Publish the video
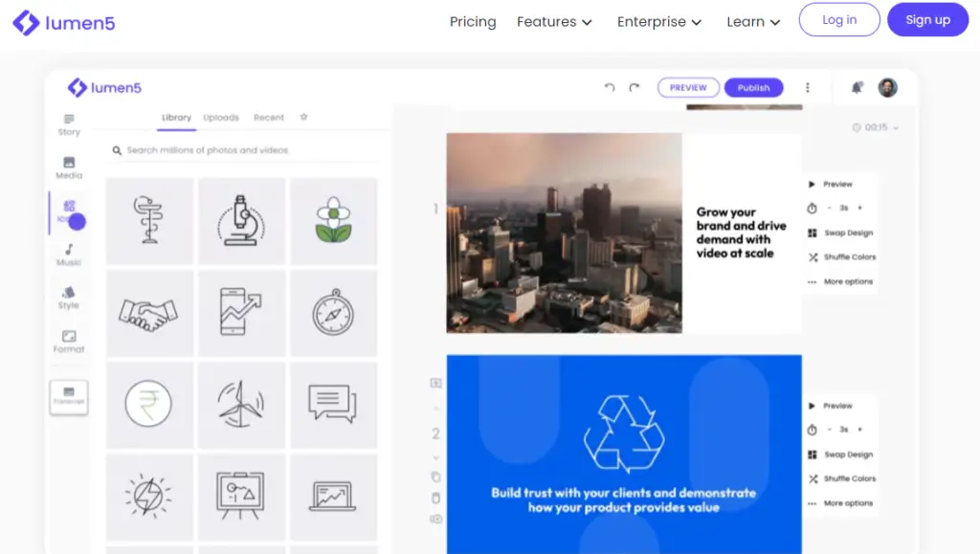Screen dimensions: 980x554 754,87
